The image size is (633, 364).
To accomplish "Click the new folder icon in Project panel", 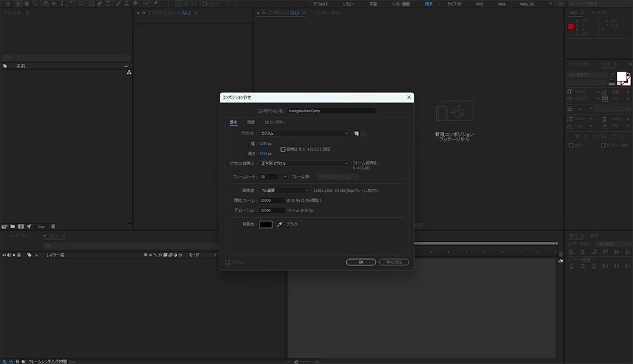I will (x=13, y=226).
